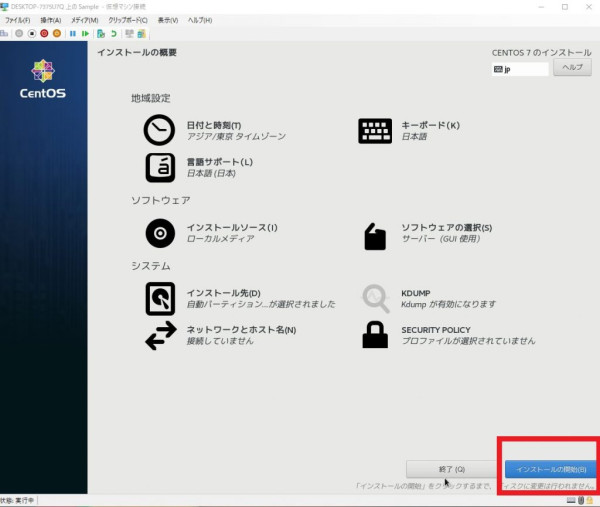600x507 pixels.
Task: Open Installation Destination disk icon
Action: [x=159, y=298]
